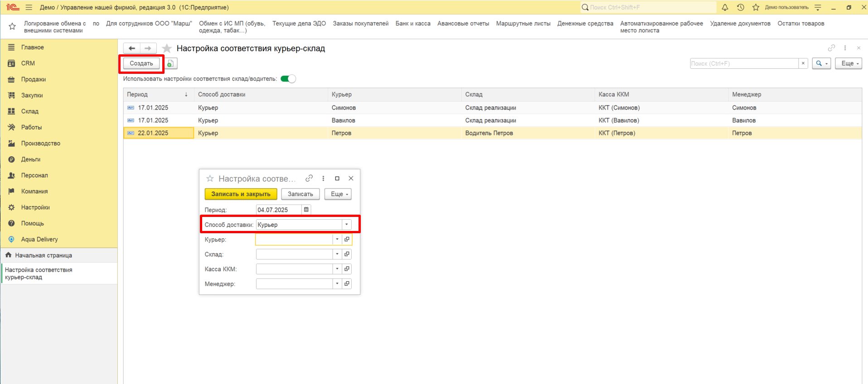
Task: Select the row with courier Вавилов
Action: 493,120
